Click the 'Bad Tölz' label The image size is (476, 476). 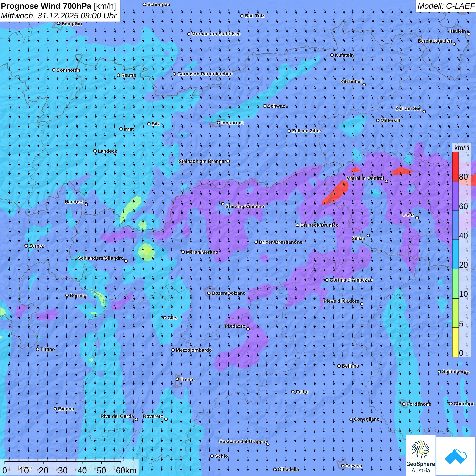[254, 16]
